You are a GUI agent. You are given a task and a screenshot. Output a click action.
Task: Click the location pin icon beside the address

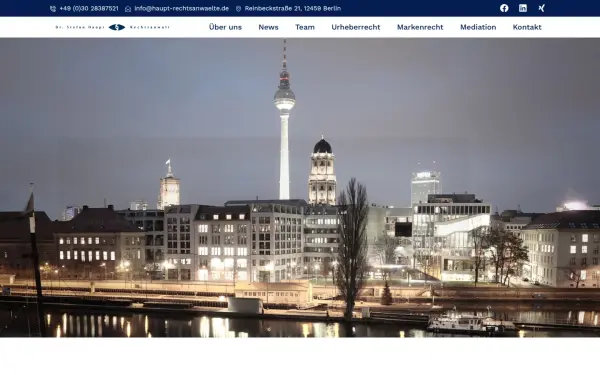click(x=238, y=8)
